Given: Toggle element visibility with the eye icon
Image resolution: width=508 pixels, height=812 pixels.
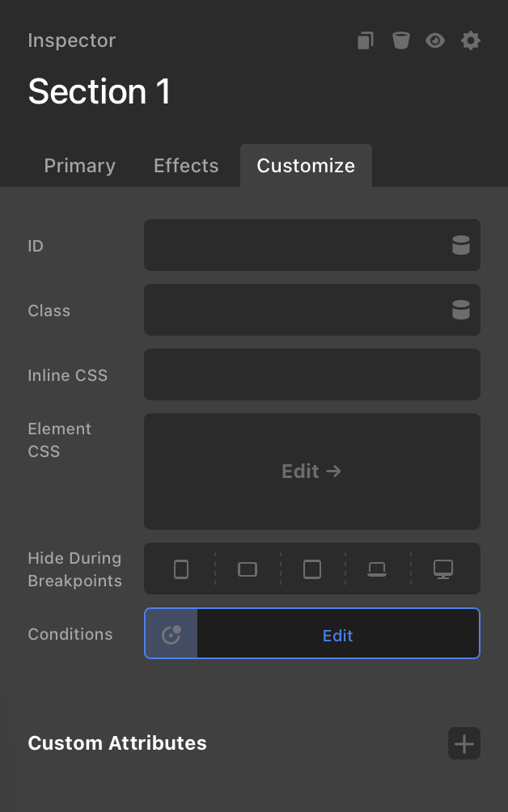Looking at the screenshot, I should (x=435, y=40).
